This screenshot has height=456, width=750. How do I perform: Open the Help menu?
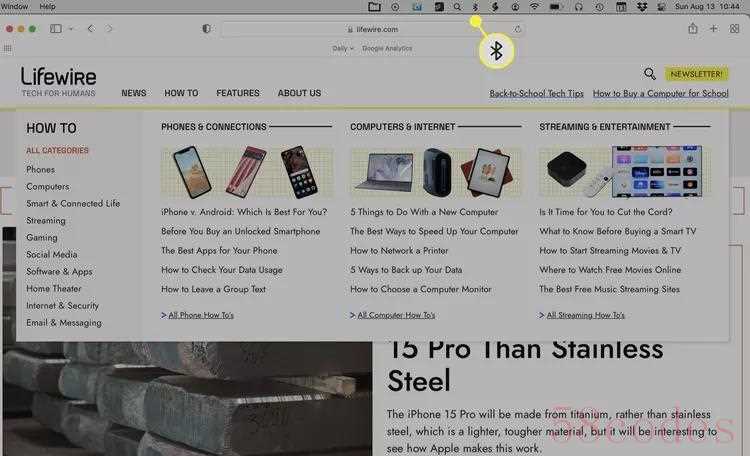point(47,7)
